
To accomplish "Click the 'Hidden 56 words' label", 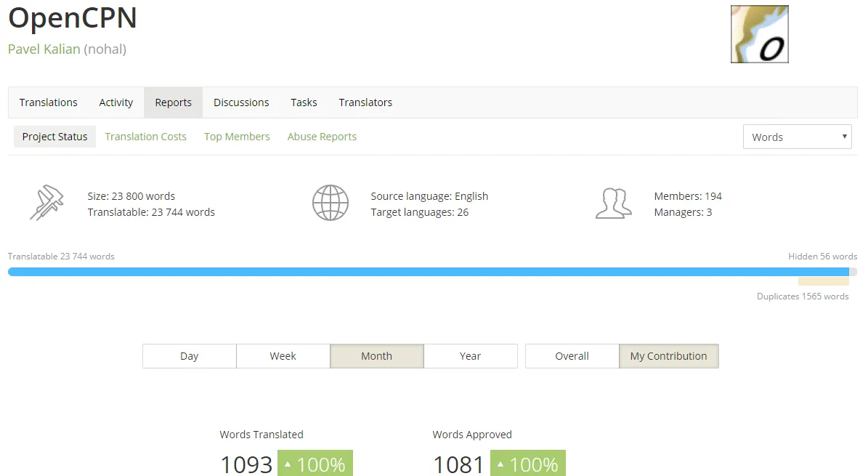I will [x=823, y=257].
